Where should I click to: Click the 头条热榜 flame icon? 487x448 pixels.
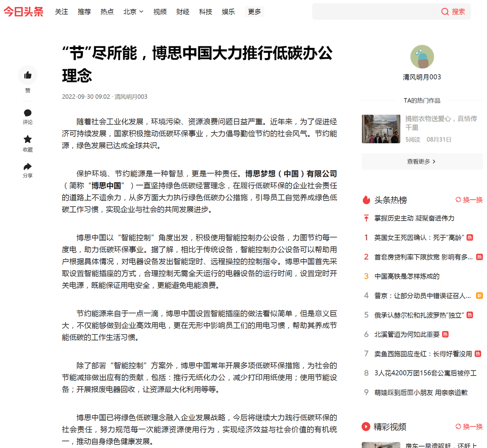[x=366, y=200]
